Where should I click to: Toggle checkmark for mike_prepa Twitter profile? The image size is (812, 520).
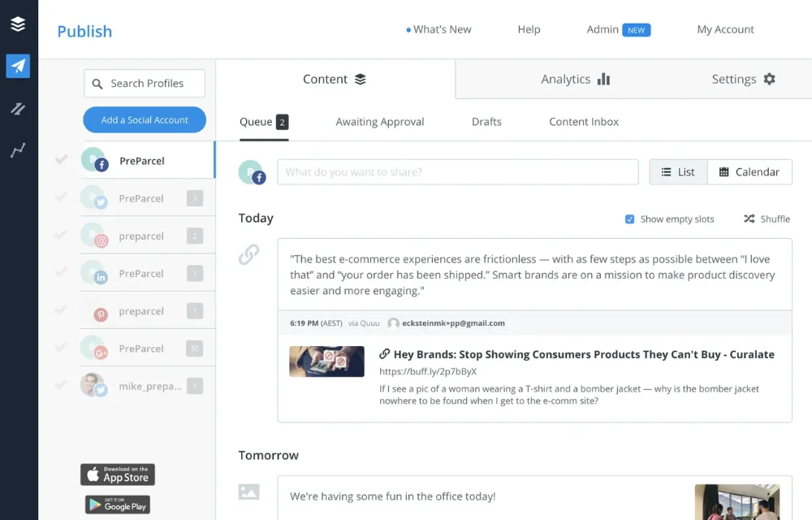(x=61, y=386)
